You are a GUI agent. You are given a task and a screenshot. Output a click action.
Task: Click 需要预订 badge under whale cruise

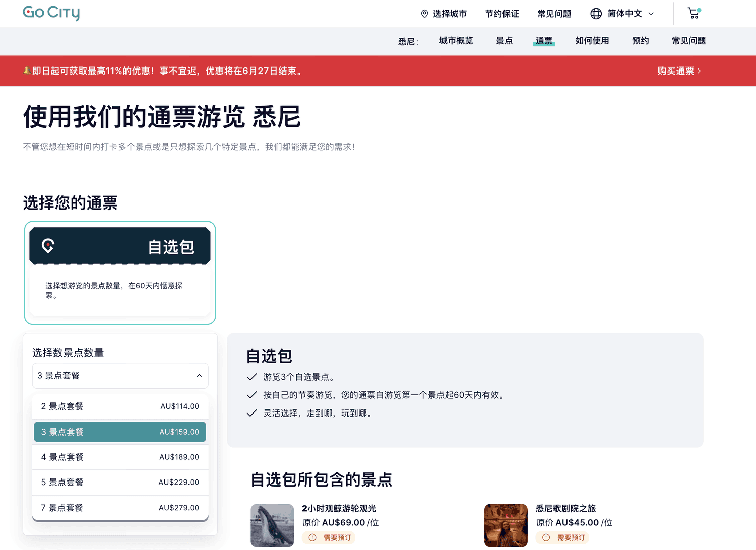[x=329, y=537]
